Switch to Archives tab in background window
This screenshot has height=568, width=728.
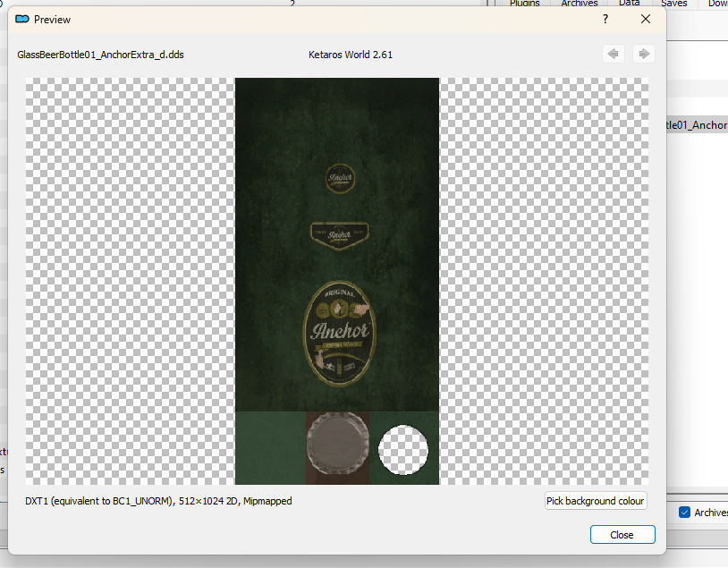[580, 4]
